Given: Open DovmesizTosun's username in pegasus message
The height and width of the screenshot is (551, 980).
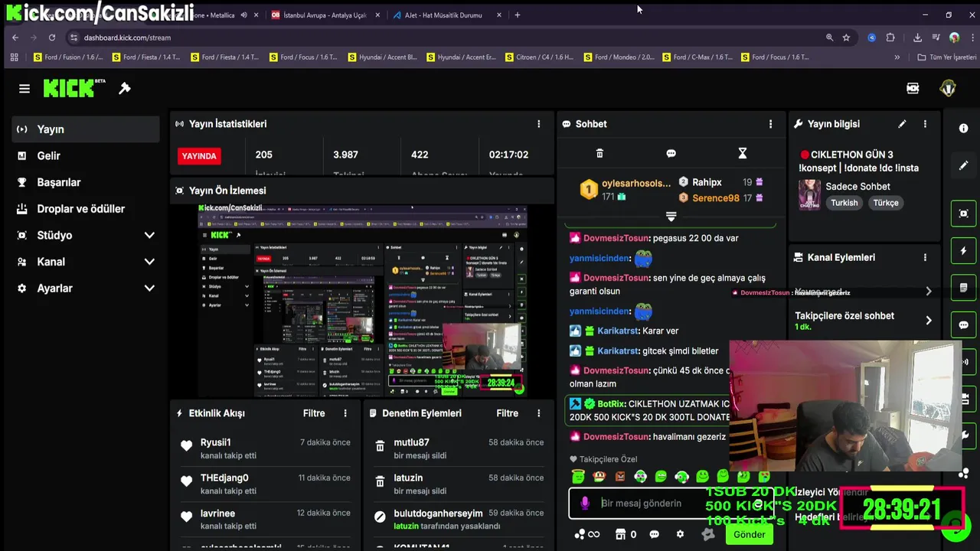Looking at the screenshot, I should tap(616, 238).
